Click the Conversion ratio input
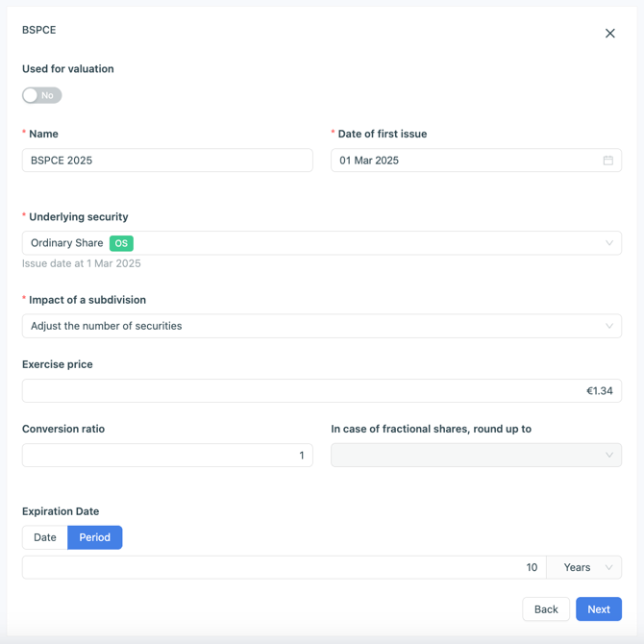The width and height of the screenshot is (644, 644). point(167,456)
